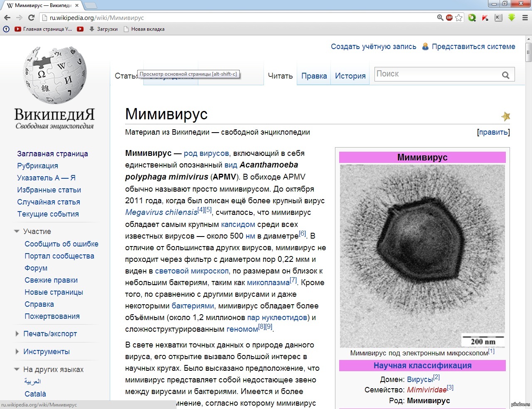Image resolution: width=532 pixels, height=409 pixels.
Task: Open Текущие события link
Action: tap(48, 214)
